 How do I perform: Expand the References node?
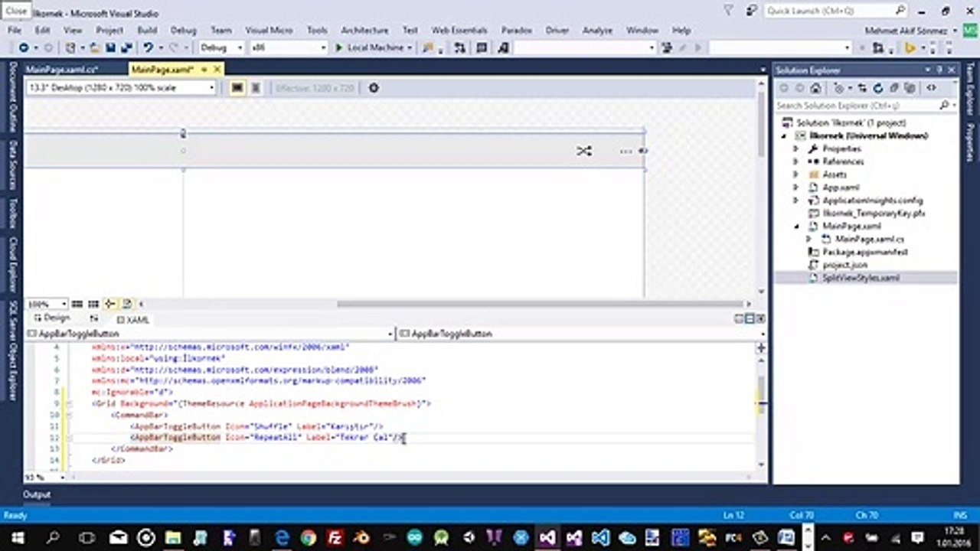point(796,161)
